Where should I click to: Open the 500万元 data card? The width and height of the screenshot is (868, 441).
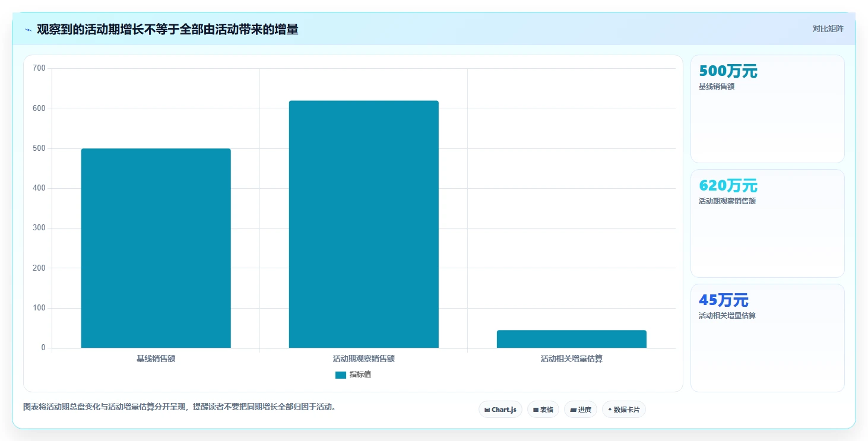pos(768,109)
